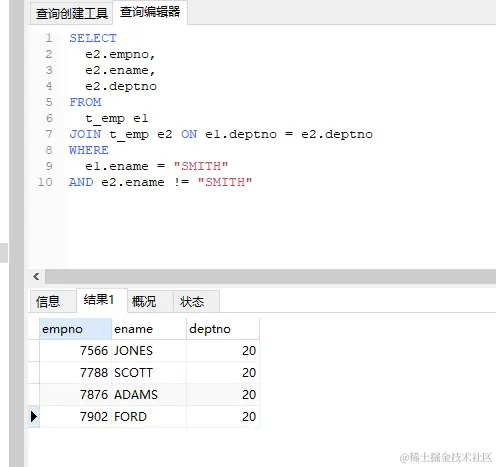This screenshot has height=467, width=496.
Task: Click the deptno column header
Action: 223,329
